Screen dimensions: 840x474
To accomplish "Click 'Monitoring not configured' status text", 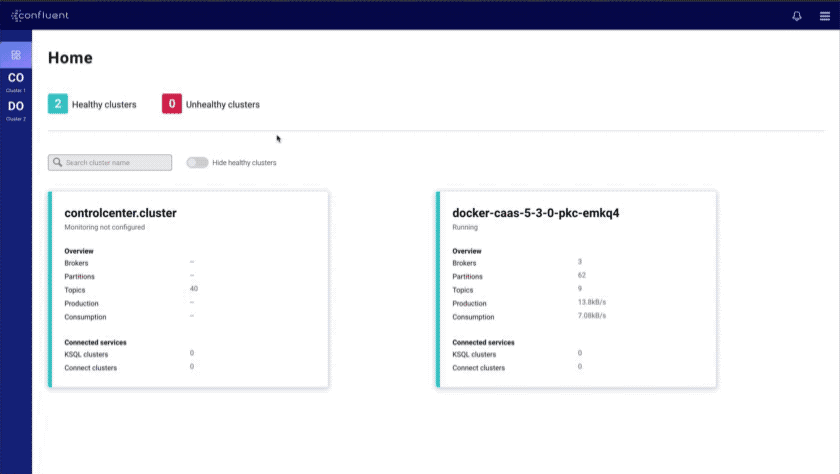I will click(x=104, y=227).
